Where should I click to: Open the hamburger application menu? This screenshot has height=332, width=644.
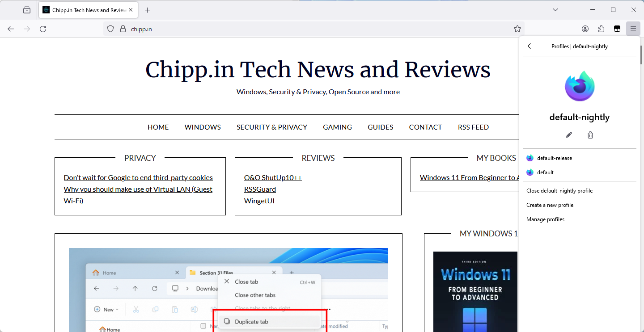(633, 29)
